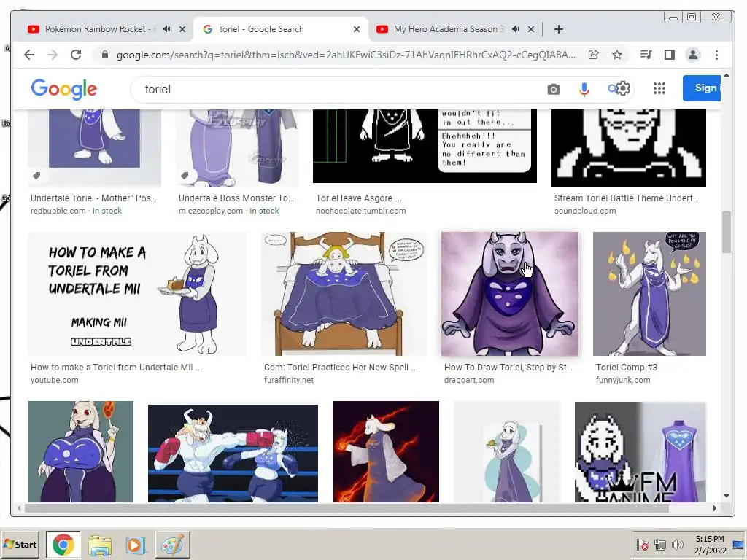Close the Pokémon Rainbow Rocket tab
The image size is (747, 560).
[182, 29]
